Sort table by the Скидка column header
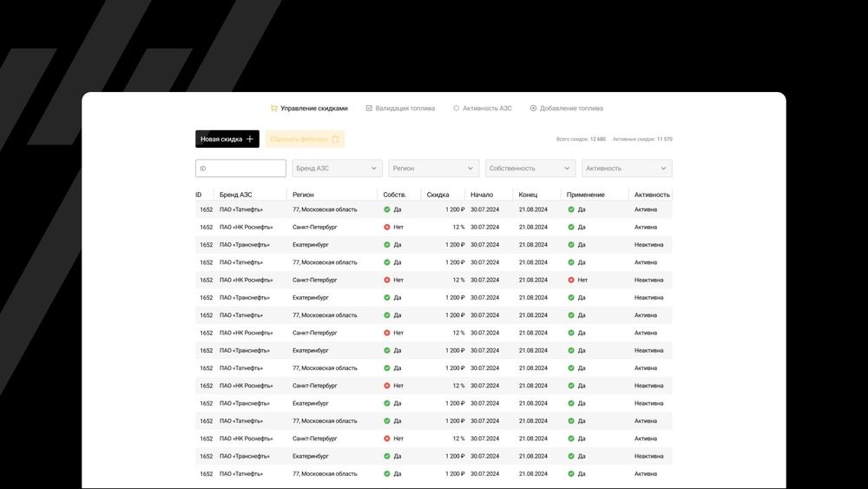The width and height of the screenshot is (868, 489). tap(438, 195)
